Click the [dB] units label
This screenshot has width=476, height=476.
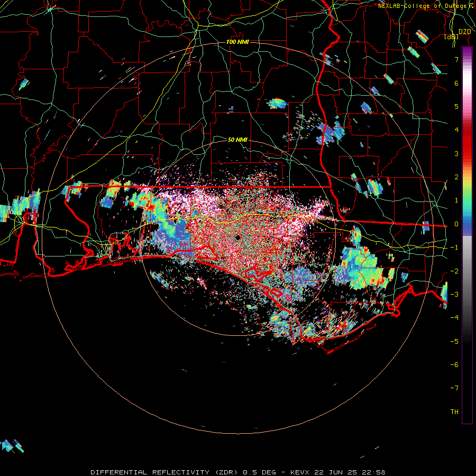pyautogui.click(x=452, y=37)
